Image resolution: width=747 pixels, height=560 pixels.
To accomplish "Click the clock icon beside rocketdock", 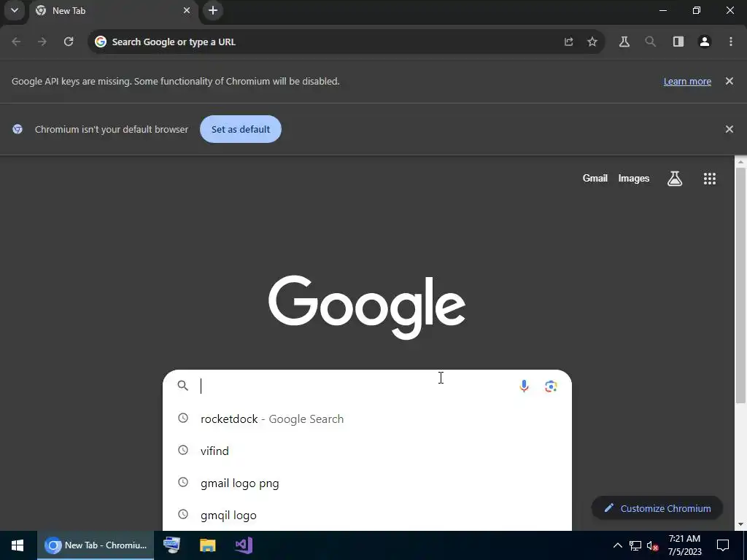I will click(x=183, y=418).
